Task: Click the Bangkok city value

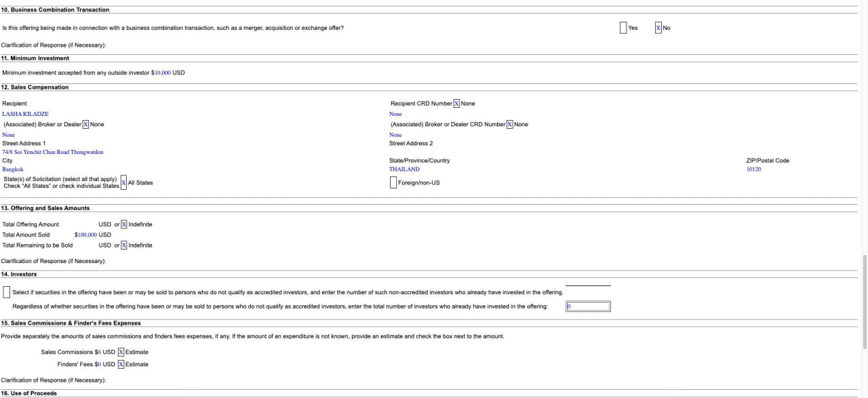Action: (13, 170)
